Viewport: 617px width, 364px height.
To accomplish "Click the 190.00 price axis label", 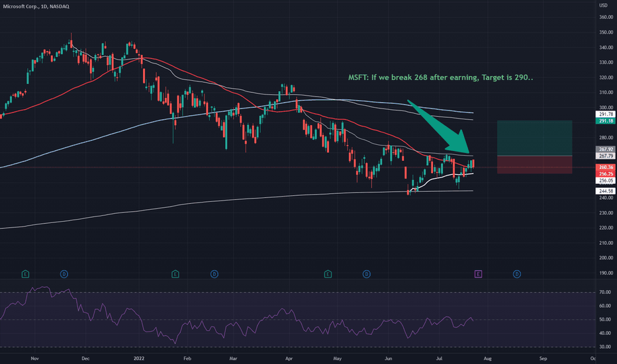I will 606,273.
